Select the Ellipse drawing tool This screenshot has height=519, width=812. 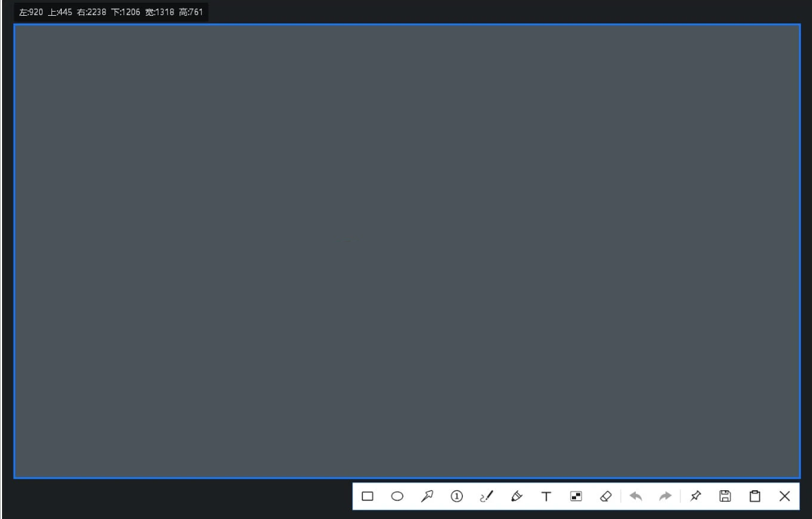click(x=396, y=496)
